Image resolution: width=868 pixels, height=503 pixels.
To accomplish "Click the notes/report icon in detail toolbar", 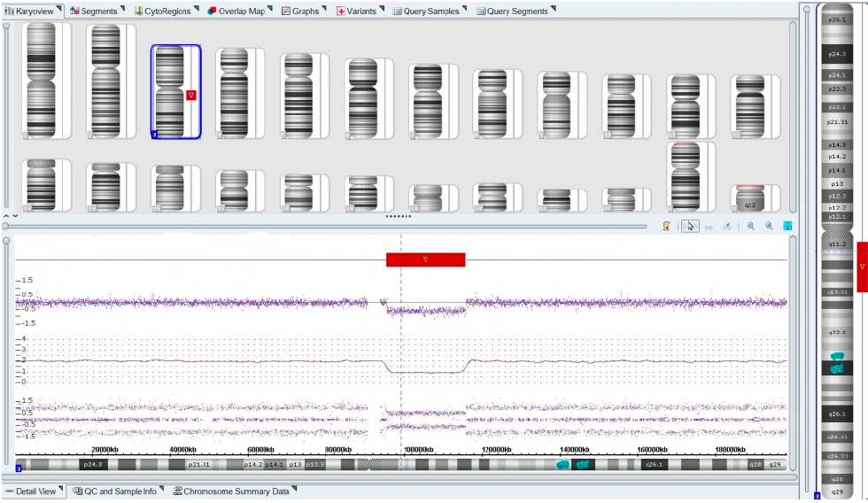I will coord(666,226).
